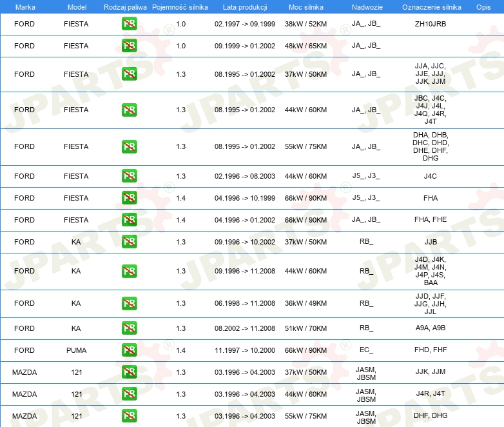The image size is (504, 427).
Task: Select the Mazda JJK, JJM engine codes cell
Action: [431, 372]
